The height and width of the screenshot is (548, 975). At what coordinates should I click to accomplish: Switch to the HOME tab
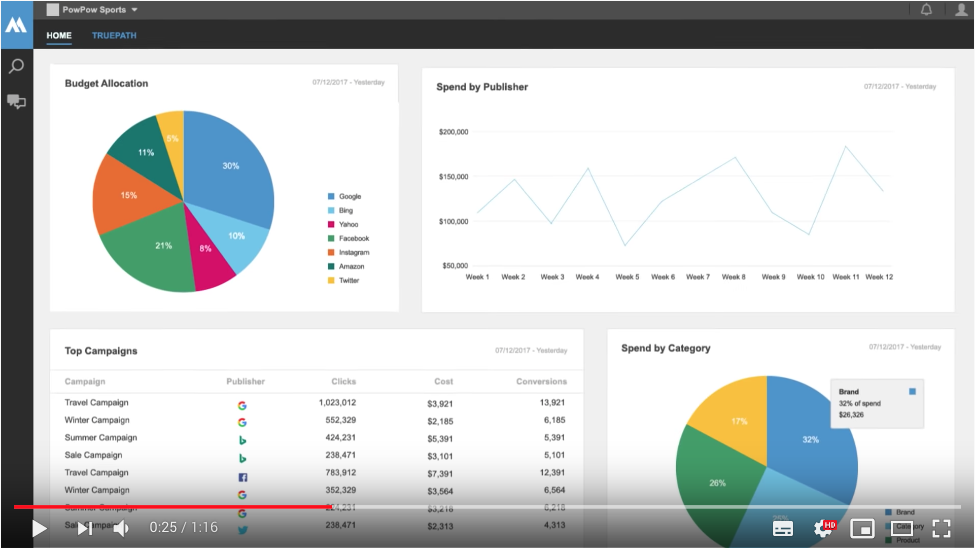point(58,35)
